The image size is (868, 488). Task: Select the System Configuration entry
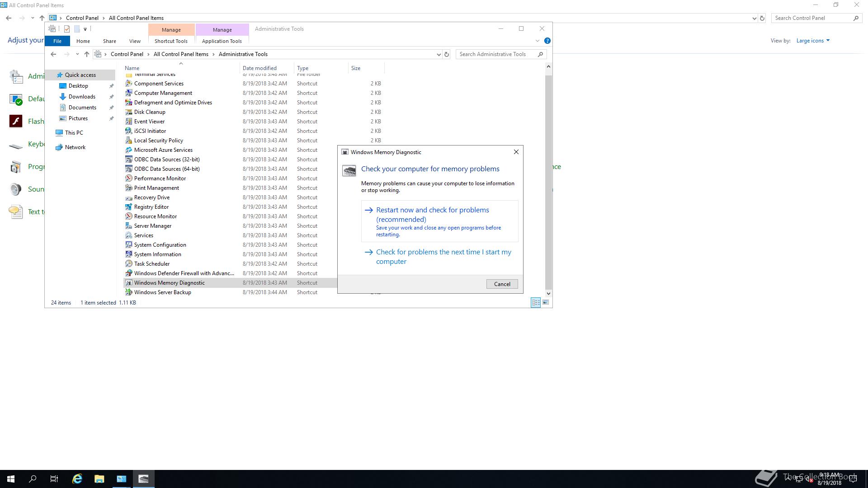click(160, 245)
